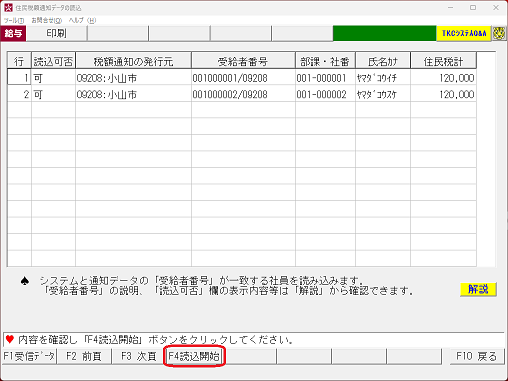Click cell 001-000002
Screen dimensions: 508x381
coord(325,94)
